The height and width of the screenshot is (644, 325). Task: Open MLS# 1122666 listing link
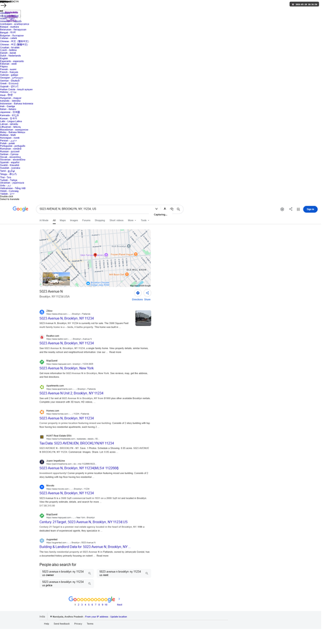(x=79, y=468)
